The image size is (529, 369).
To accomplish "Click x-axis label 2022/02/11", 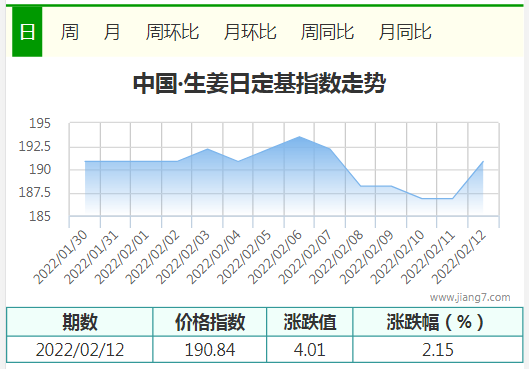I will (x=428, y=257).
